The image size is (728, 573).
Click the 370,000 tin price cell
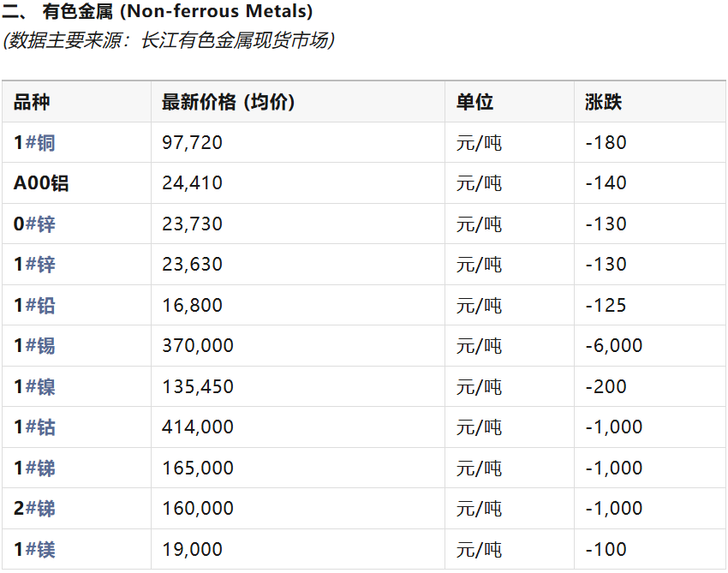(197, 346)
